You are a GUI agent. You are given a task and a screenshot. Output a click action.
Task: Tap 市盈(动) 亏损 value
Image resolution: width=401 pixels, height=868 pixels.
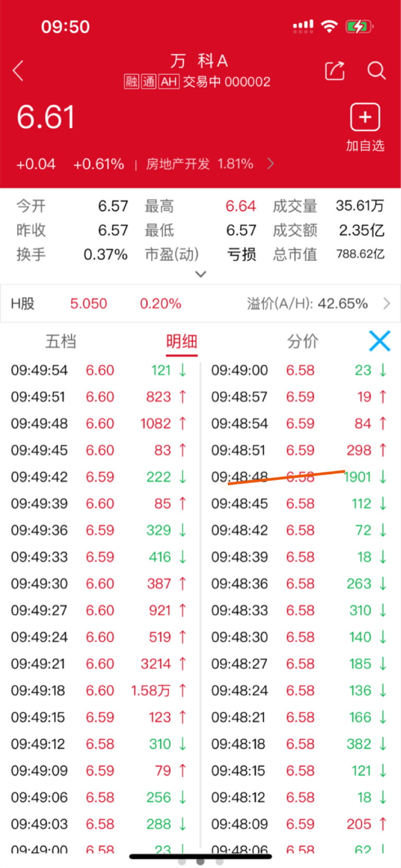point(242,255)
